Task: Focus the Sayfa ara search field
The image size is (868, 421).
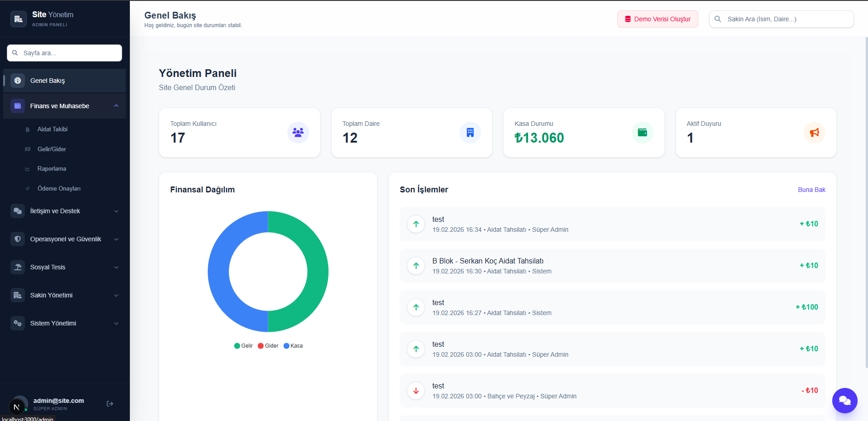Action: tap(64, 53)
